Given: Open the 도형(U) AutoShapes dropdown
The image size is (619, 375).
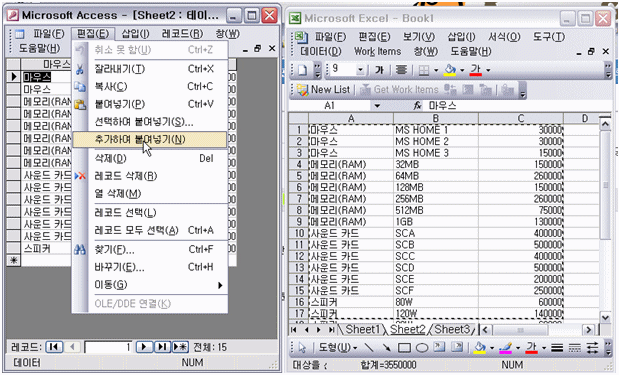Looking at the screenshot, I should (x=338, y=348).
